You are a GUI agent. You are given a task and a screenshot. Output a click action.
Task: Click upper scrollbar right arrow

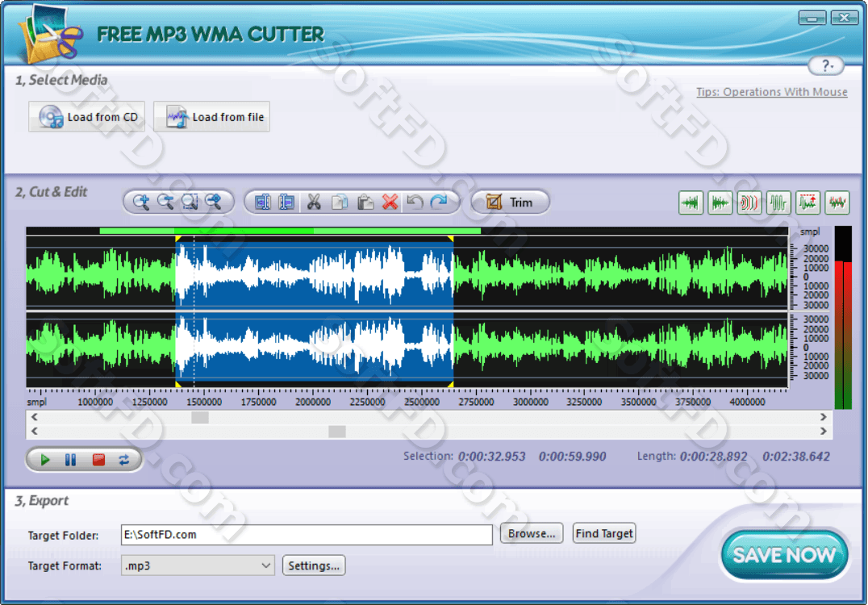(823, 417)
